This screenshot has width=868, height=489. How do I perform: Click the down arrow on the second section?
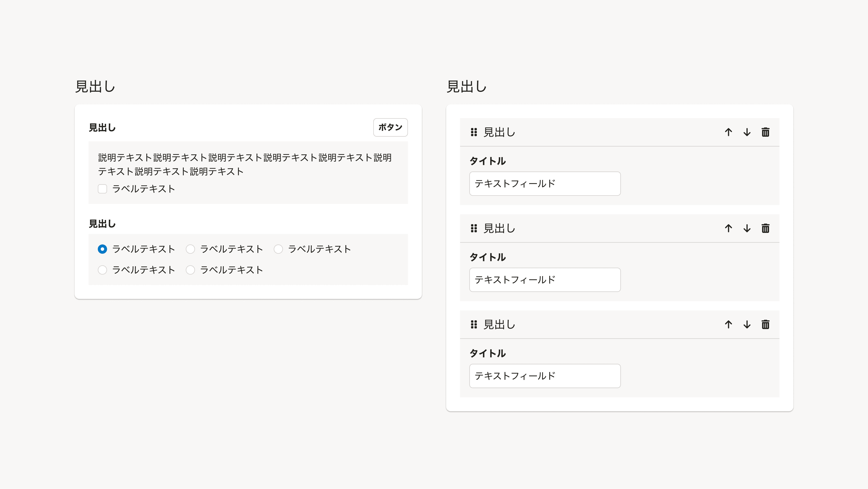747,228
